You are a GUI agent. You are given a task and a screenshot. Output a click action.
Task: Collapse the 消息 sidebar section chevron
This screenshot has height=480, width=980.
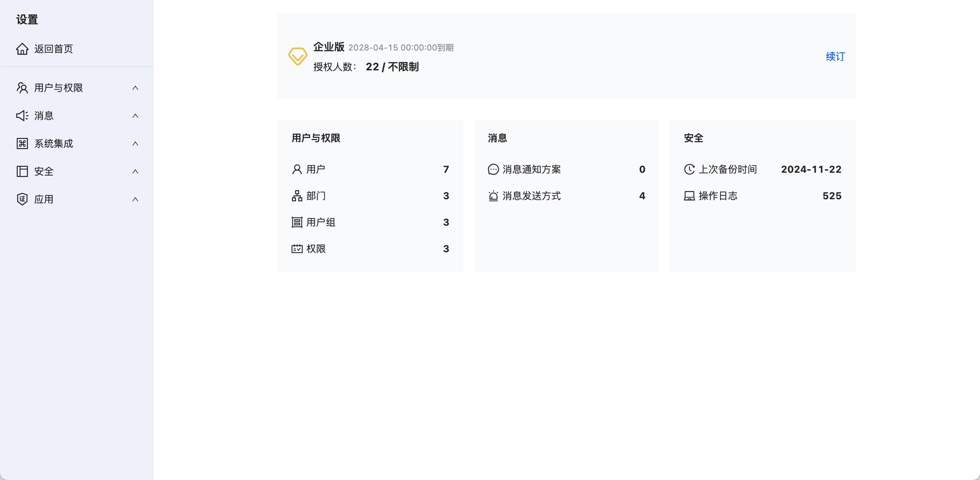pyautogui.click(x=135, y=116)
